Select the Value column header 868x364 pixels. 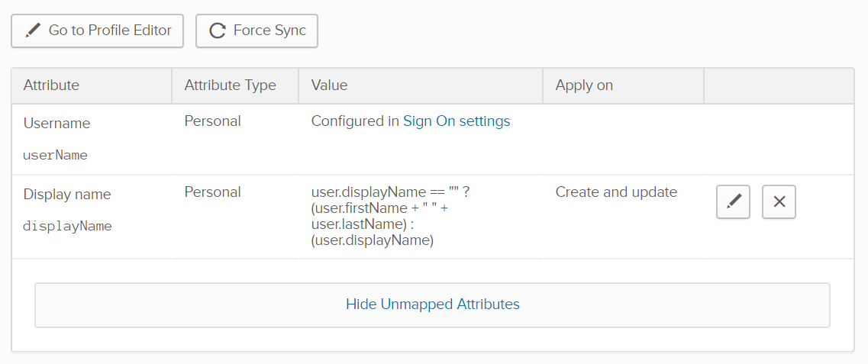[329, 85]
